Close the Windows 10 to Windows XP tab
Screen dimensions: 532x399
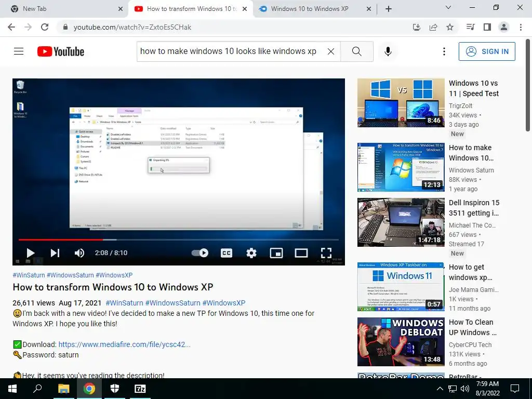[x=369, y=9]
